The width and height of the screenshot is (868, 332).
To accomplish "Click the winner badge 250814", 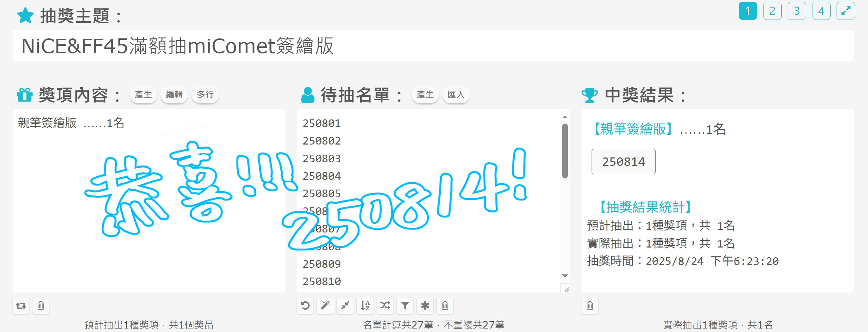I will 623,162.
